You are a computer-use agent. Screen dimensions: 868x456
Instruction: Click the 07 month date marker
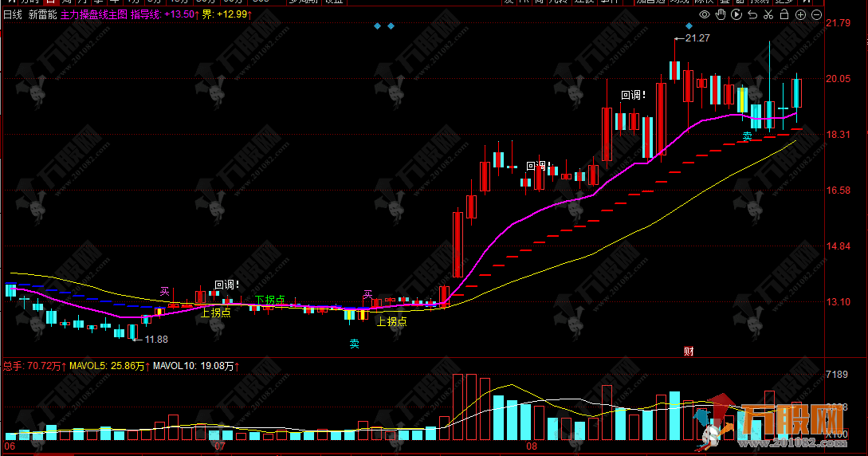220,446
